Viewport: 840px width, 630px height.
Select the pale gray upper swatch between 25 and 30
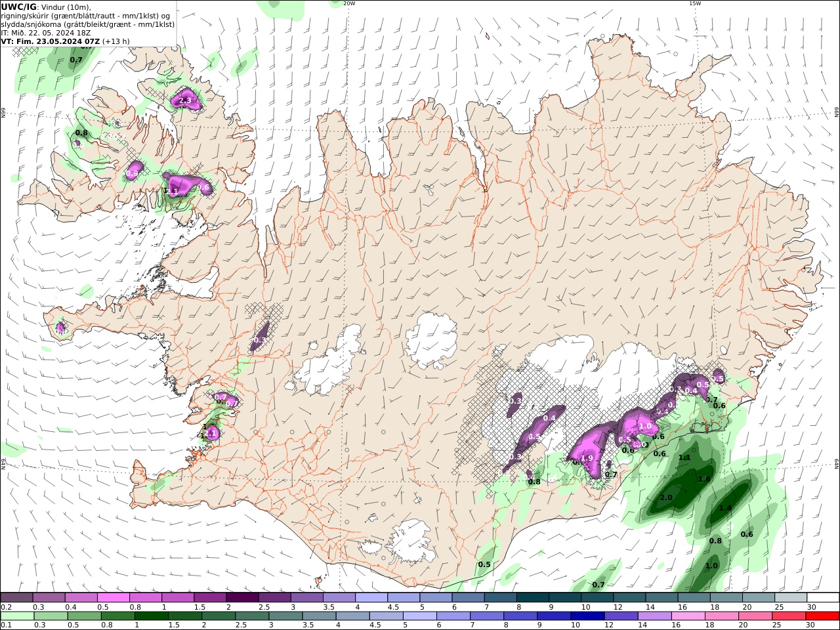point(790,598)
